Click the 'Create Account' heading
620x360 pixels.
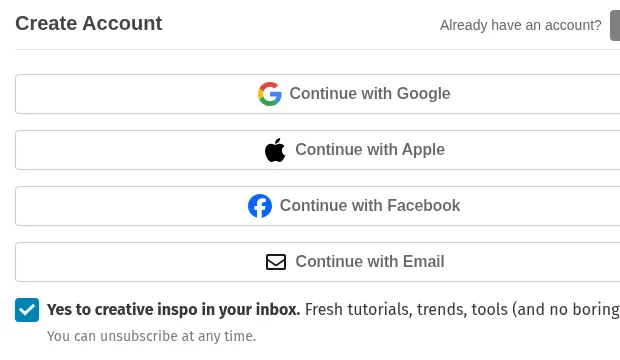[x=89, y=23]
